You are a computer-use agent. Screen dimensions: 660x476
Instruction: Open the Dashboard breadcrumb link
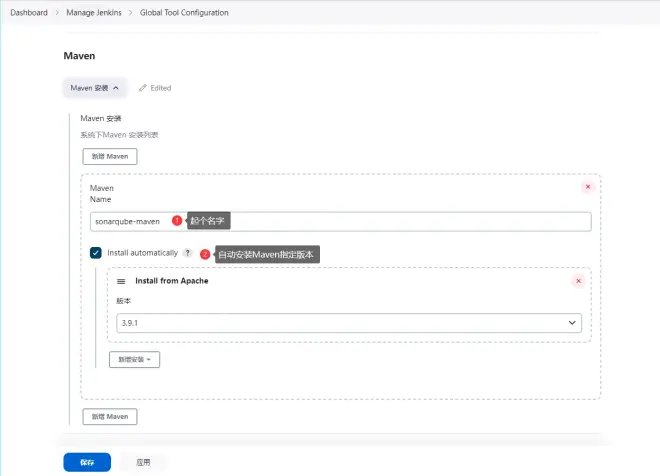[x=29, y=13]
